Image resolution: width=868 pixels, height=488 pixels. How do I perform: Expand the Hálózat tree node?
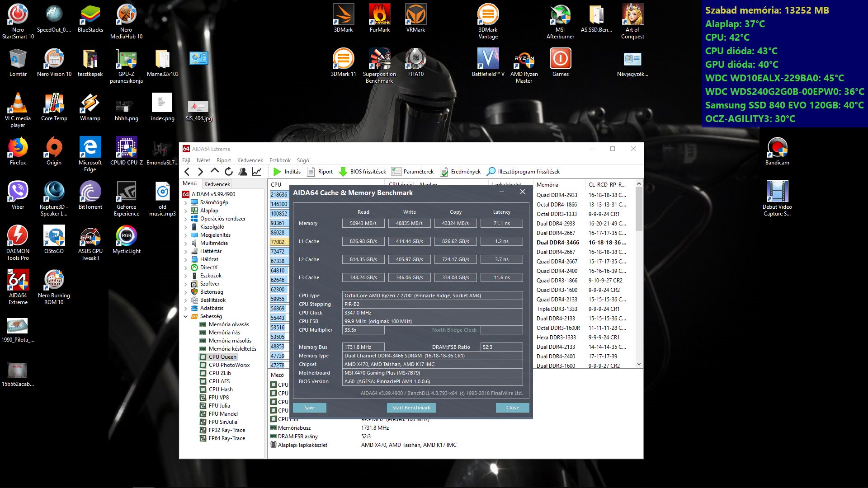185,260
